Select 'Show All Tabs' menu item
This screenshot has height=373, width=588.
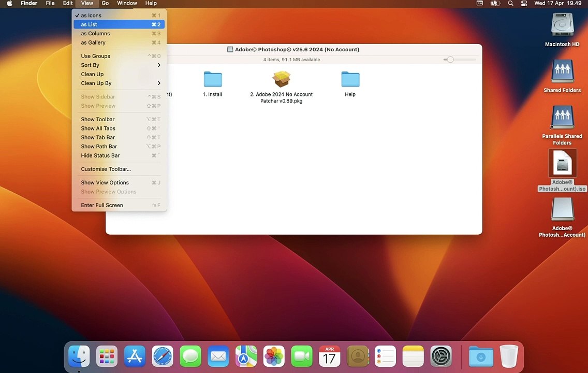[119, 128]
